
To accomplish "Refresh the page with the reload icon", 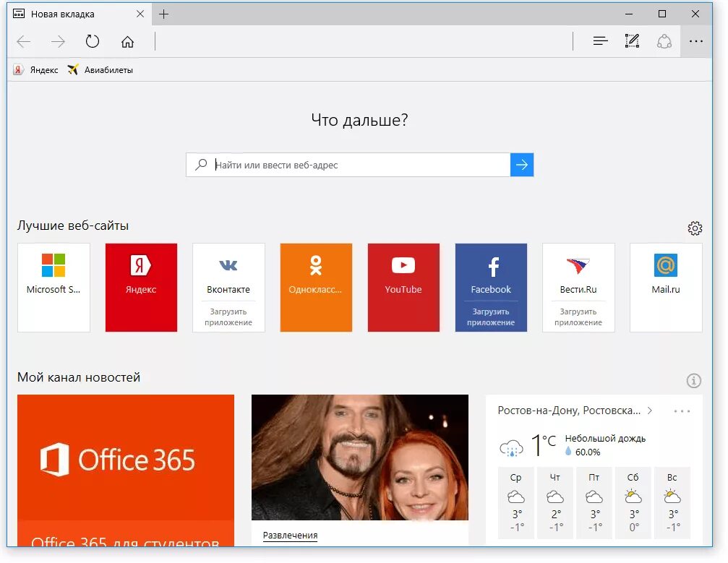I will (93, 41).
